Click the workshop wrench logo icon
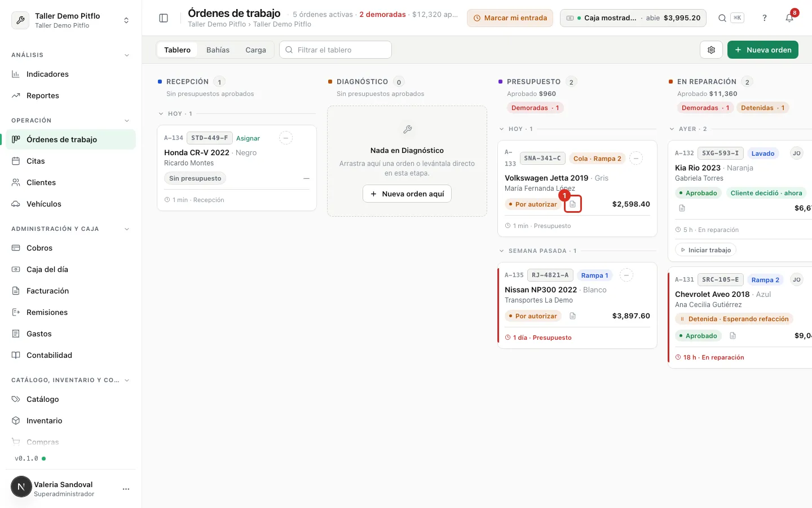 20,20
